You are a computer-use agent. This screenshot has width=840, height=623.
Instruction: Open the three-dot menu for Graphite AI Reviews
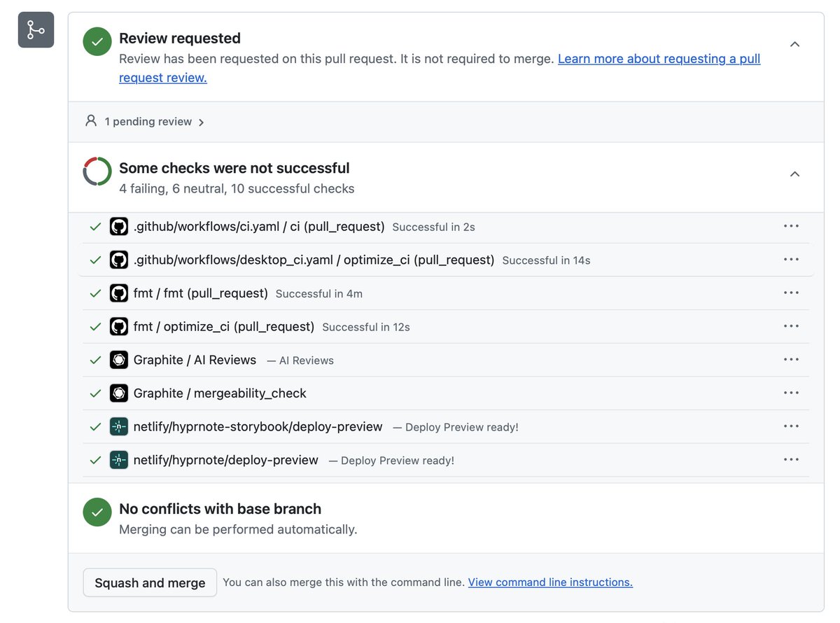click(x=791, y=359)
